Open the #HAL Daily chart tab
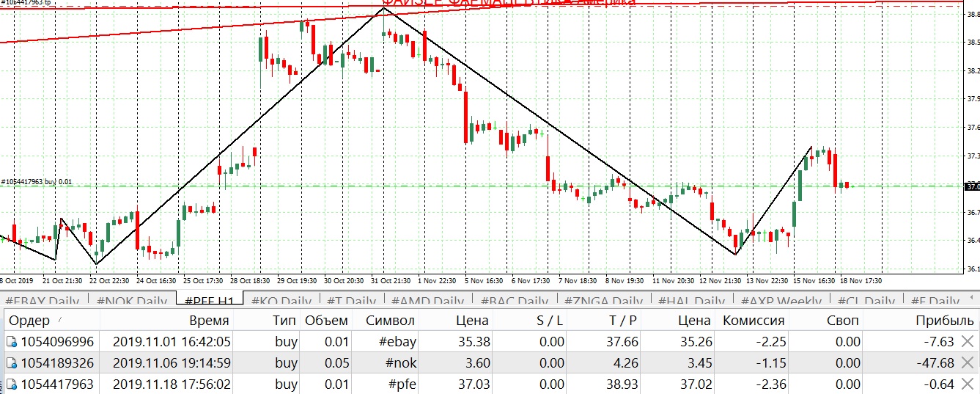980x394 pixels. pyautogui.click(x=693, y=300)
